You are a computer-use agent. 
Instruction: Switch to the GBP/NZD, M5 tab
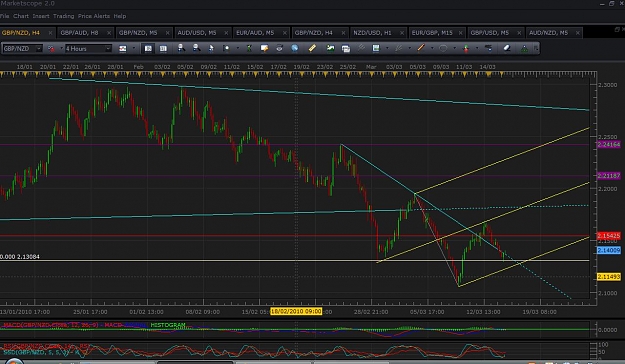[138, 33]
